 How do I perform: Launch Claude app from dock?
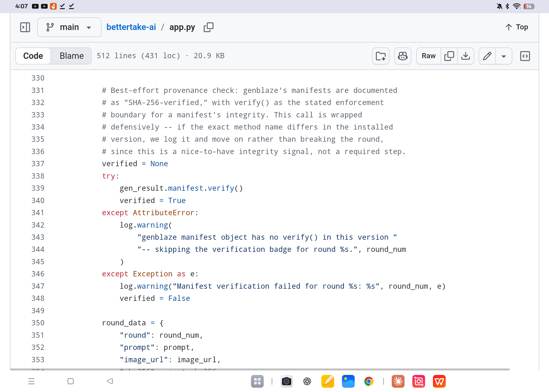pos(398,381)
